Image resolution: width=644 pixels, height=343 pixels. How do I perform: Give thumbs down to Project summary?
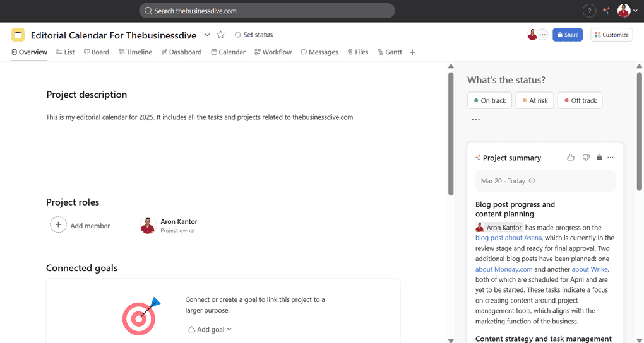(x=586, y=158)
